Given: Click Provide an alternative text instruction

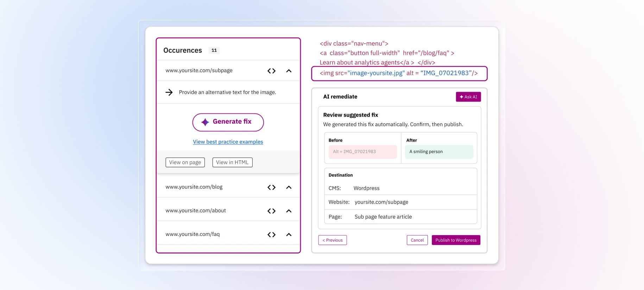Looking at the screenshot, I should click(228, 92).
